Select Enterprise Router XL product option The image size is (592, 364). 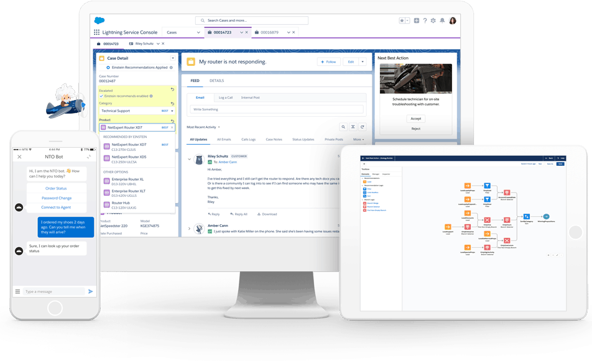tap(139, 181)
